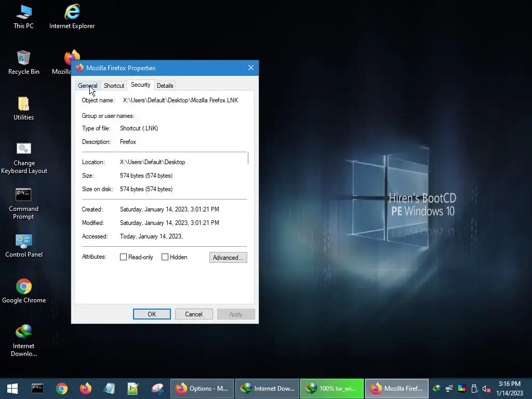This screenshot has height=399, width=532.
Task: Click the Location value X:\Users\Default\Desktop
Action: point(152,162)
